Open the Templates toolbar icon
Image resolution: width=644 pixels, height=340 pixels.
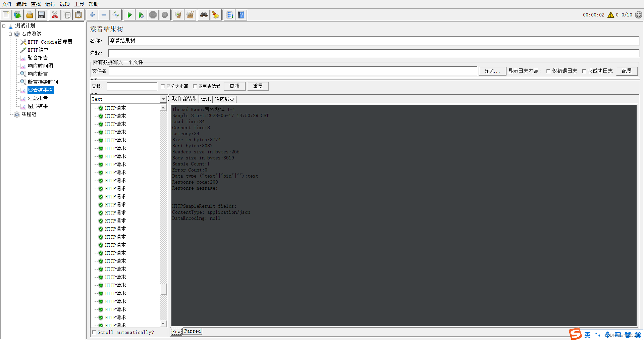tap(17, 15)
